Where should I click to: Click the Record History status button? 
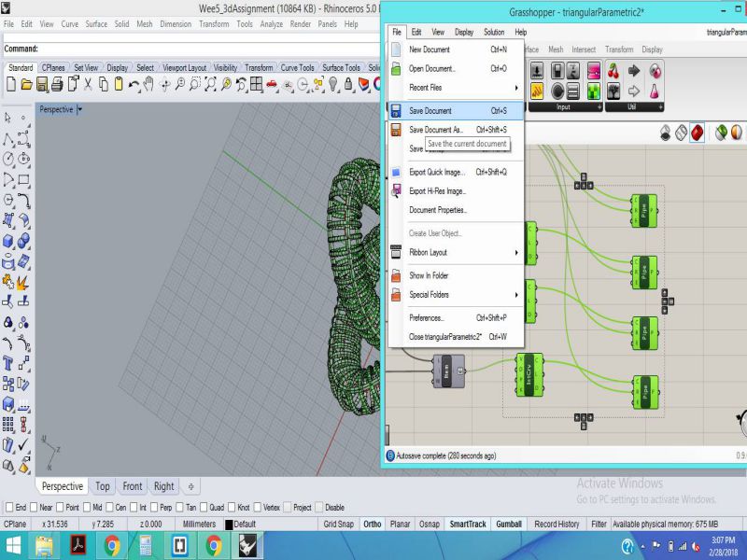tap(557, 525)
